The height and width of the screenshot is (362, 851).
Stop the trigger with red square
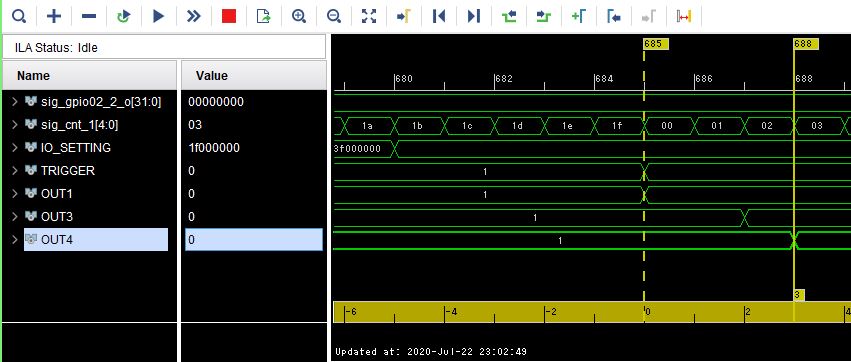pos(229,16)
